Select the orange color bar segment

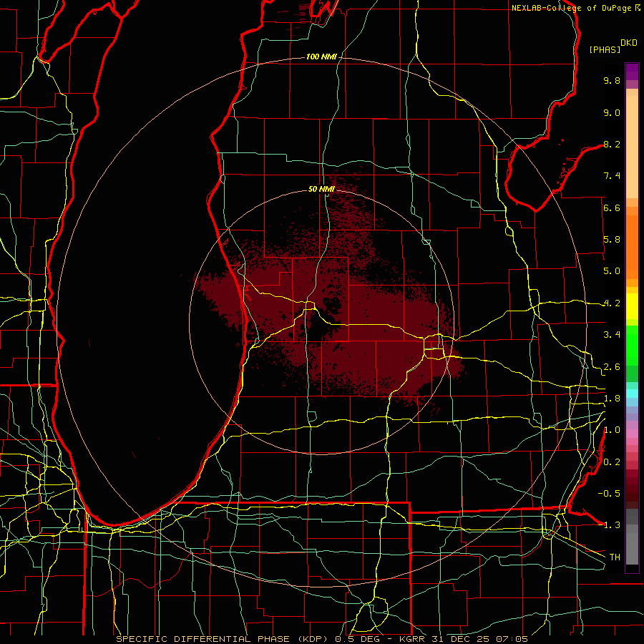point(632,246)
